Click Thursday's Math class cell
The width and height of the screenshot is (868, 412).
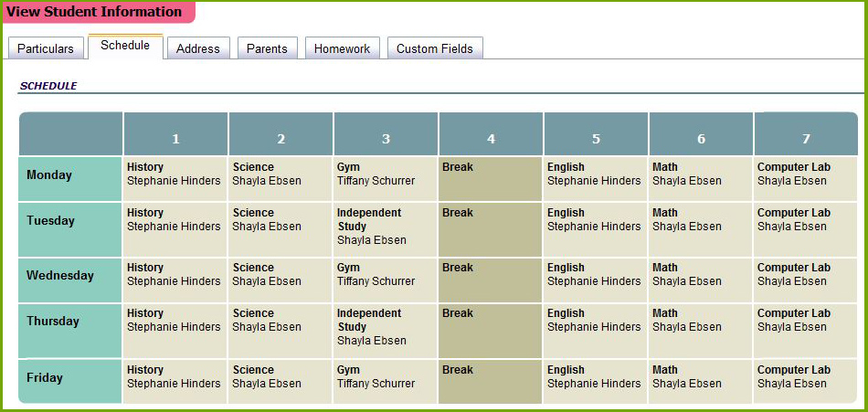701,331
